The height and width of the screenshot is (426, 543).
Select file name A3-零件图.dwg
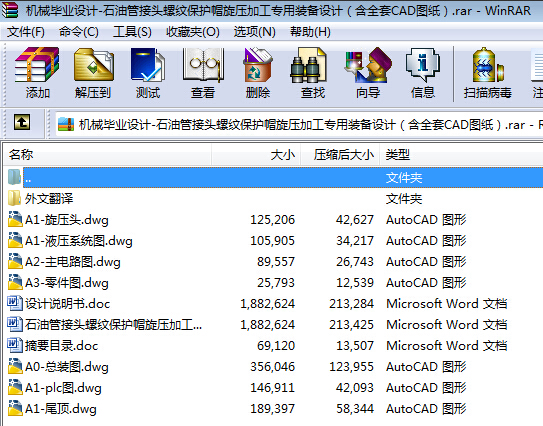(66, 283)
